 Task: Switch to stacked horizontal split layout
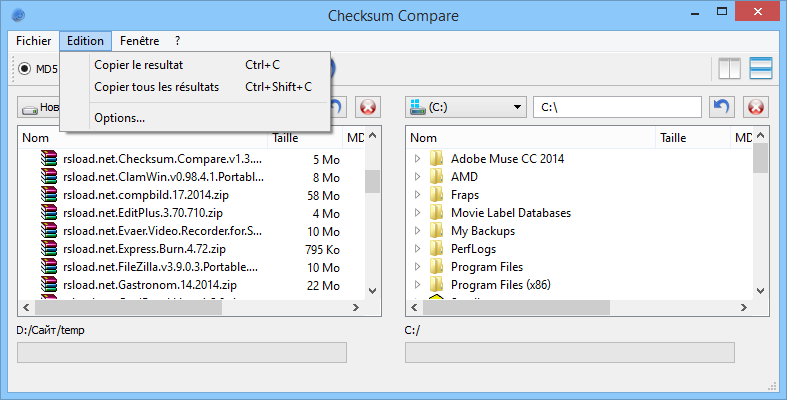[x=761, y=68]
